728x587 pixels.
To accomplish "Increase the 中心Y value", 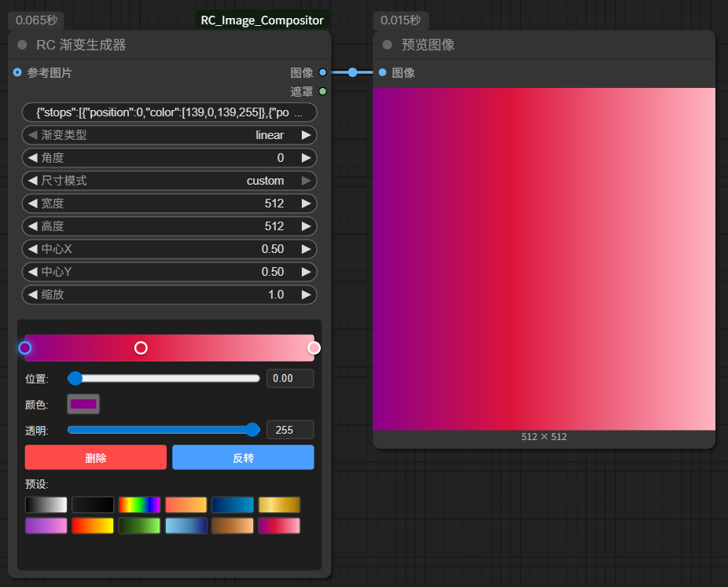I will [306, 271].
